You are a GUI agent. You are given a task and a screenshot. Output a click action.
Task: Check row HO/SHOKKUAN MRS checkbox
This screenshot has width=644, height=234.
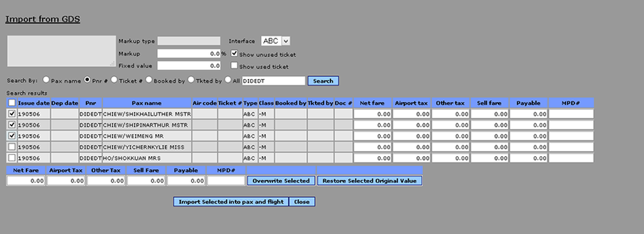(12, 157)
